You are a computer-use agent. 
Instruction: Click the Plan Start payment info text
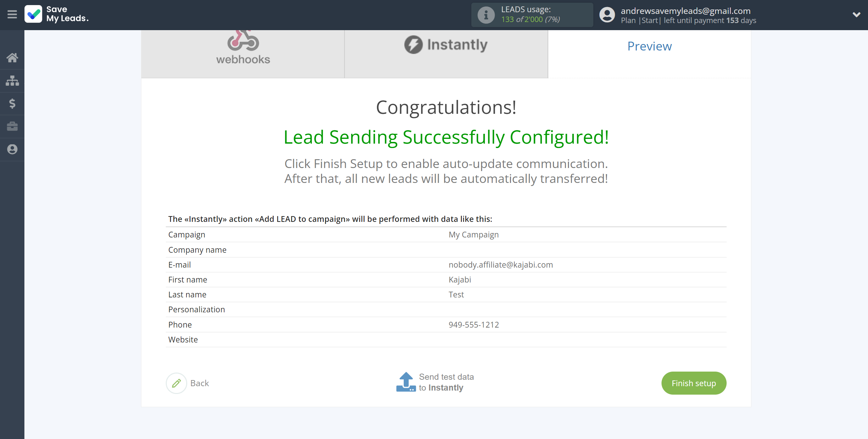coord(688,20)
